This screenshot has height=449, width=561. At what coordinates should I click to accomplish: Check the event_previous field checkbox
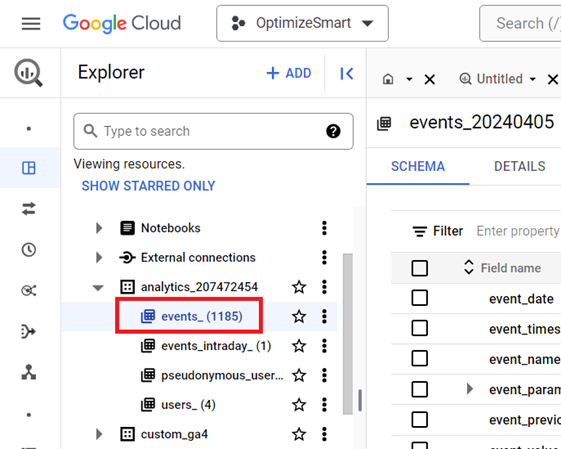tap(420, 419)
